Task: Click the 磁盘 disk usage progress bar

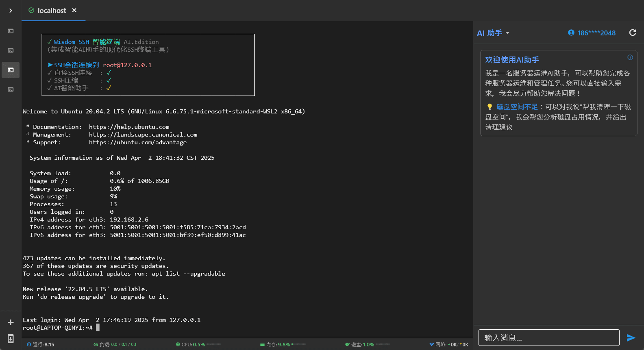Action: point(383,344)
